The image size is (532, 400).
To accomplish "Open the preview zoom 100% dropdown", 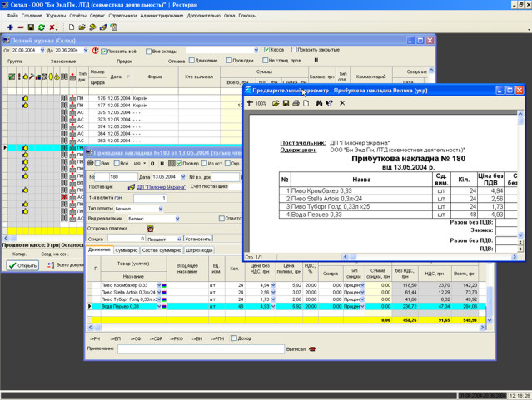I will click(x=261, y=103).
